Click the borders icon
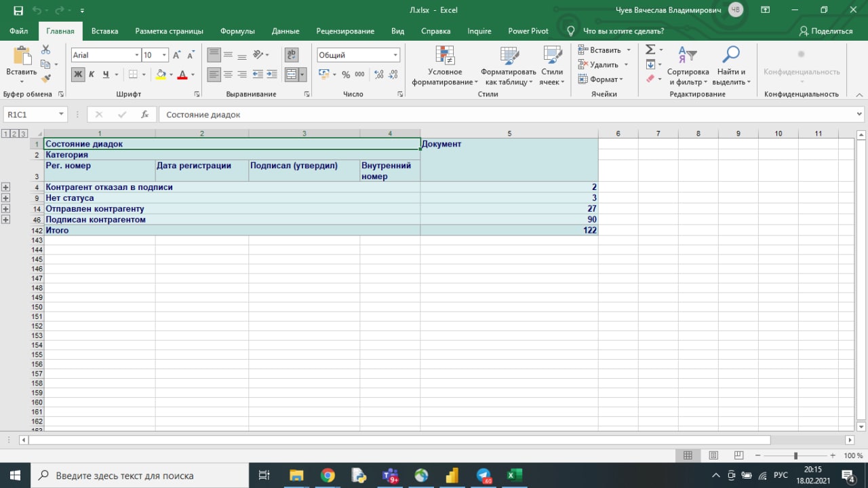The width and height of the screenshot is (868, 488). [133, 74]
